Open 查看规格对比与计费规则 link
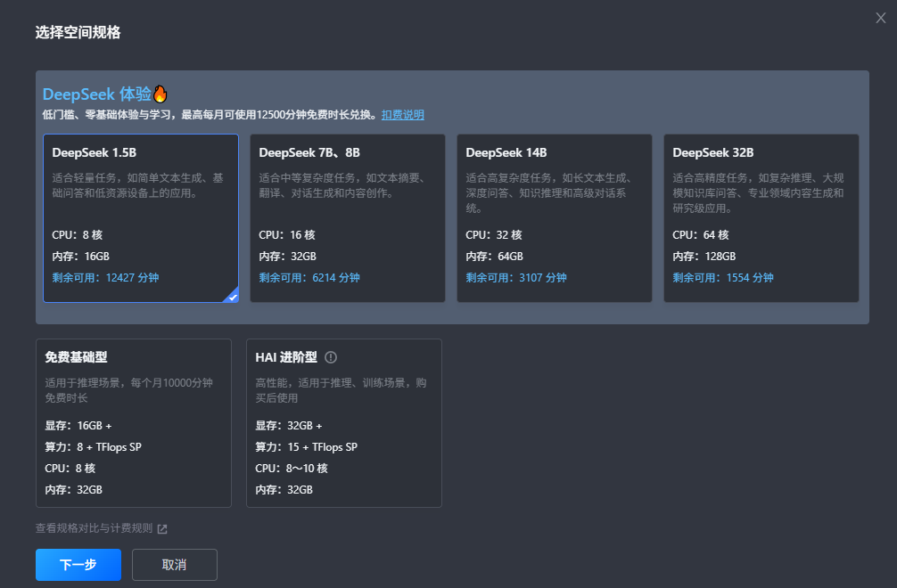897x588 pixels. point(94,528)
